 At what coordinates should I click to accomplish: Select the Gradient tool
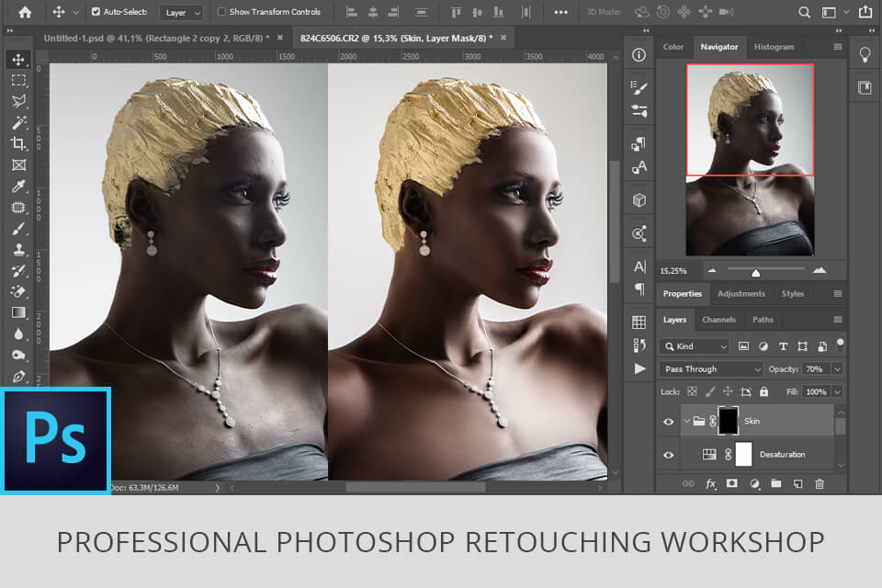tap(18, 312)
